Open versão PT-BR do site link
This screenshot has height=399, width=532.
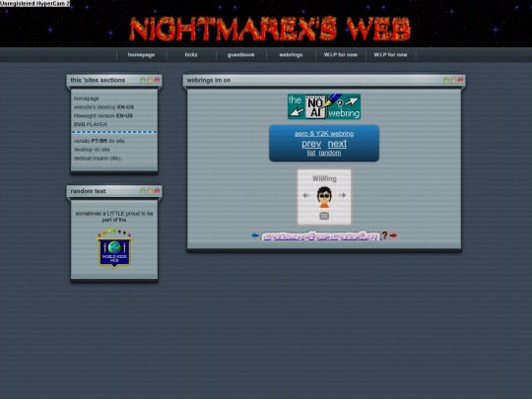click(x=100, y=141)
